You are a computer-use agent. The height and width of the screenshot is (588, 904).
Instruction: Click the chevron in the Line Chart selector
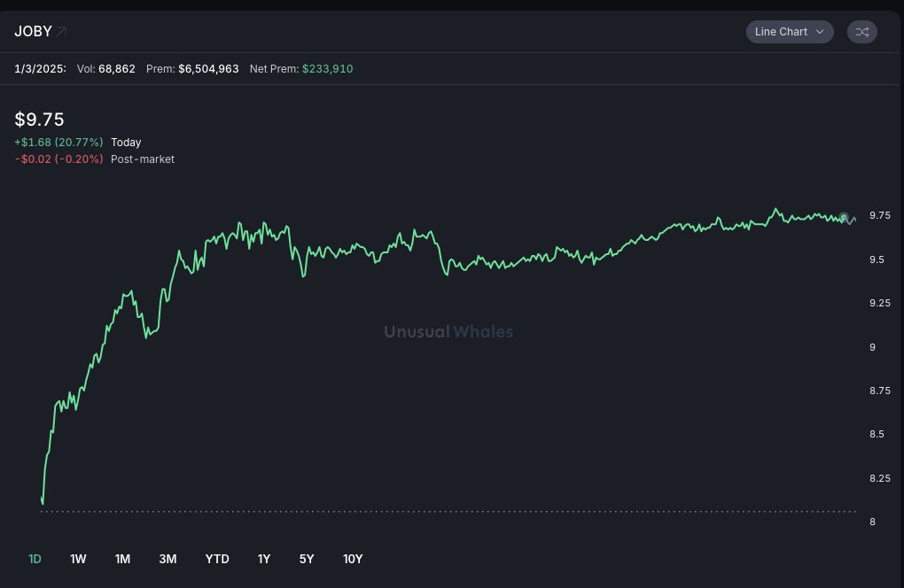tap(820, 32)
